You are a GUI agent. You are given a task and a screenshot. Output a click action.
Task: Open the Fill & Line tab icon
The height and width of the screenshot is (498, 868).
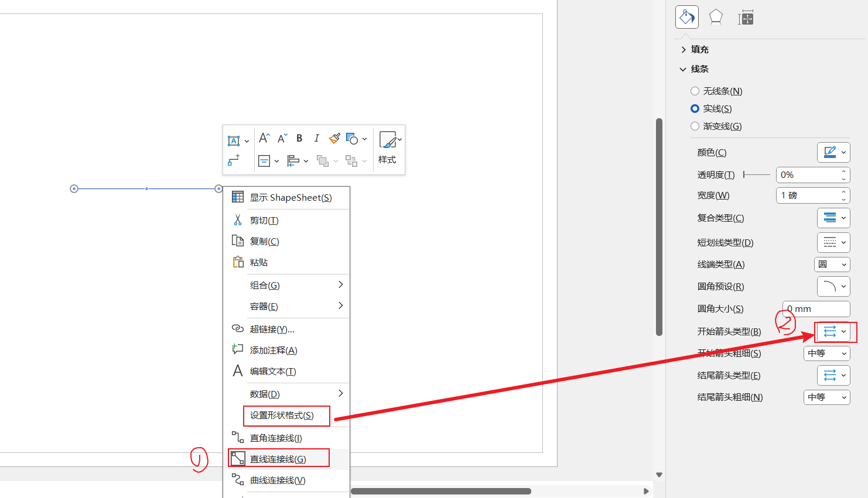click(686, 17)
